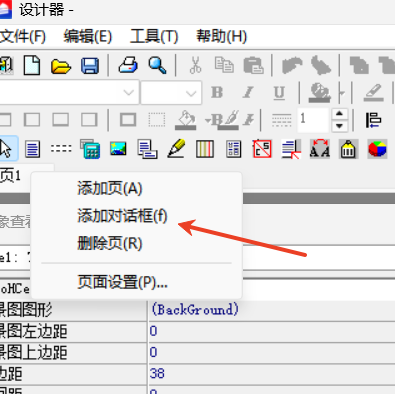Click the Paste clipboard icon
Image resolution: width=395 pixels, height=394 pixels.
pos(254,65)
